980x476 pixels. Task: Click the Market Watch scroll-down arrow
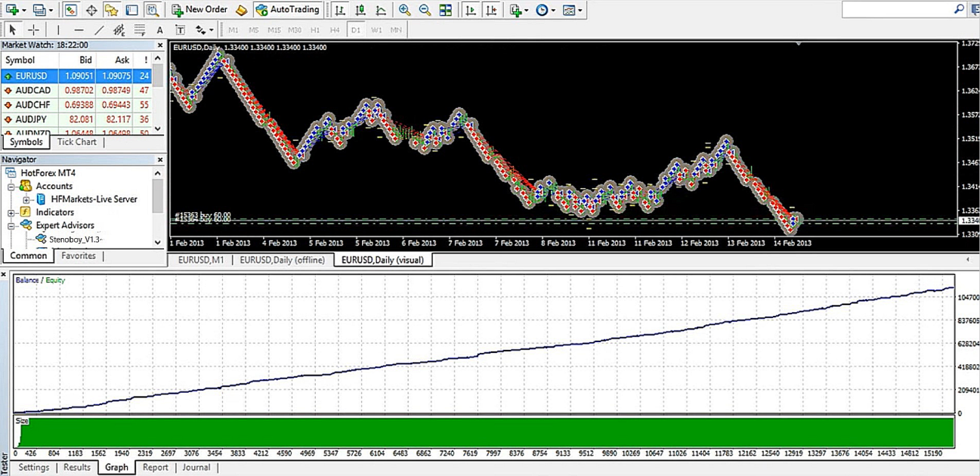pyautogui.click(x=158, y=128)
